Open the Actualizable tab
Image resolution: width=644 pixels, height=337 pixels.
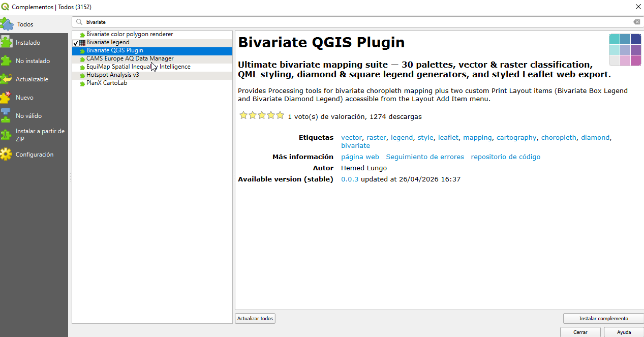pos(34,79)
